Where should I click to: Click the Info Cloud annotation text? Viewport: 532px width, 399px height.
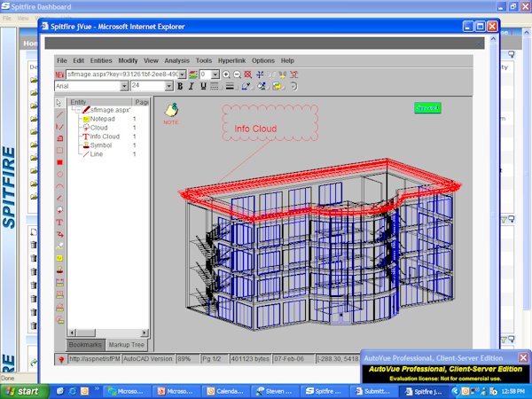click(x=255, y=129)
